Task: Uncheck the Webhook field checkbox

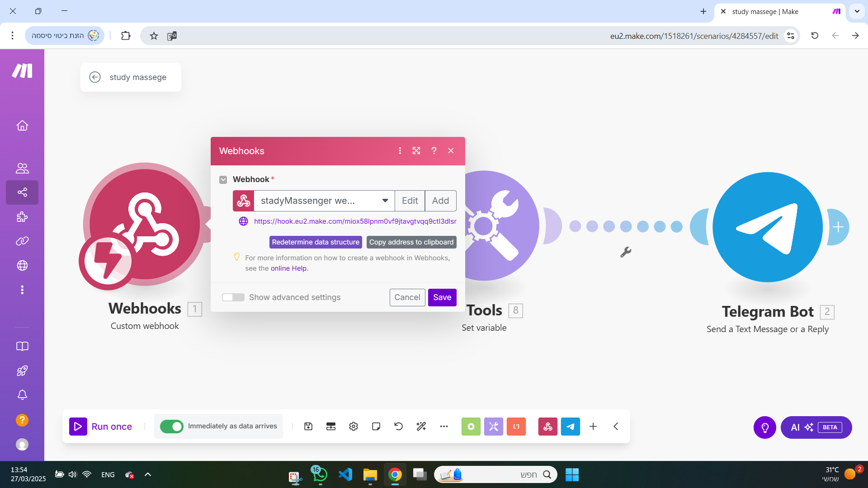Action: pos(223,179)
